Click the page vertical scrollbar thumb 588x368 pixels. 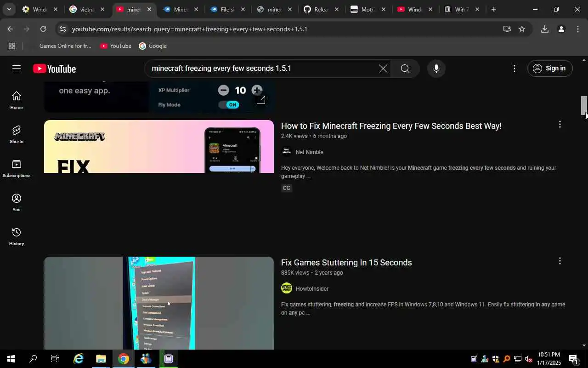point(584,105)
